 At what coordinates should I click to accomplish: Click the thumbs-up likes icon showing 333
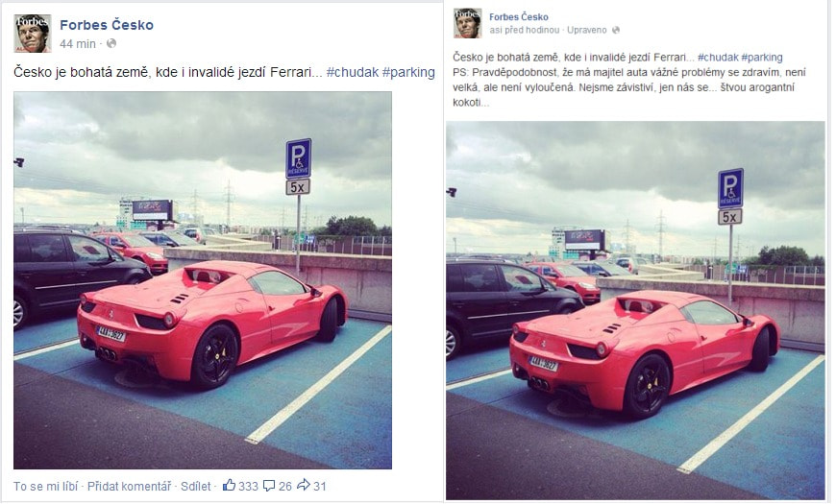click(x=230, y=485)
